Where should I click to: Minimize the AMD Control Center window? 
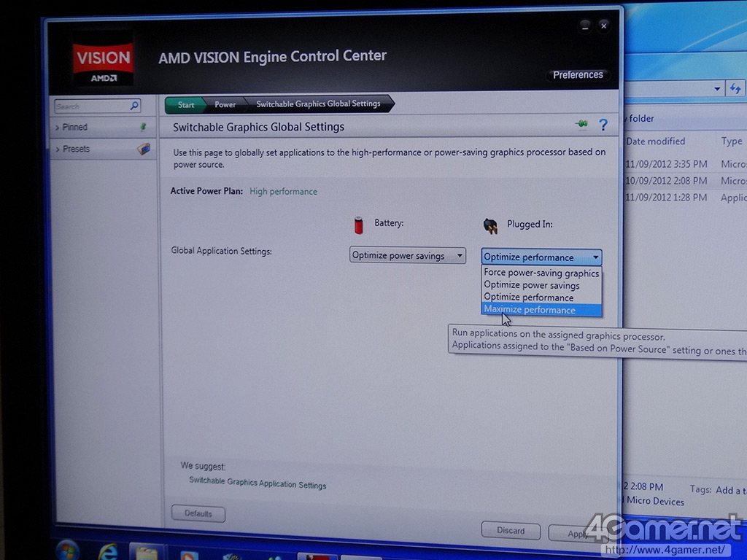(x=585, y=26)
